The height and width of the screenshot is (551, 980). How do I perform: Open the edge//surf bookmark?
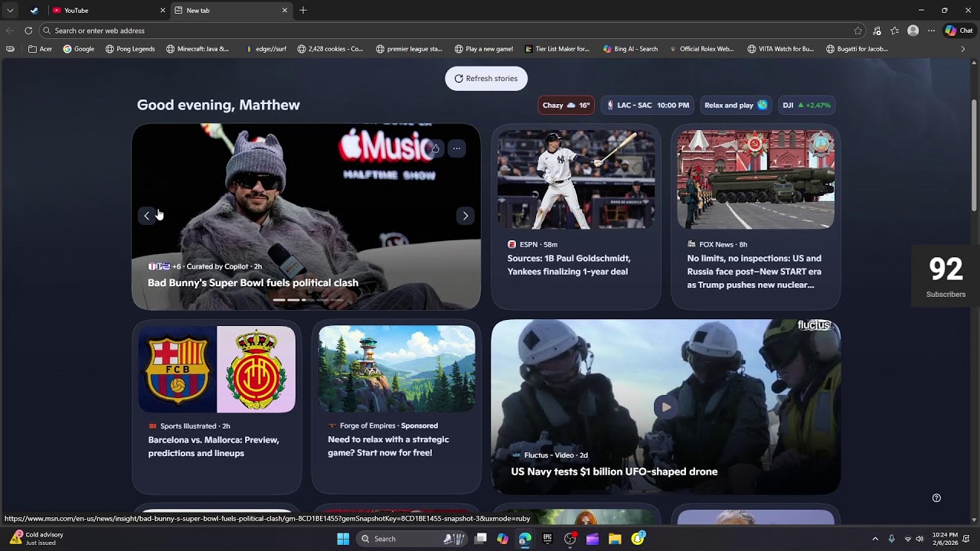coord(265,49)
